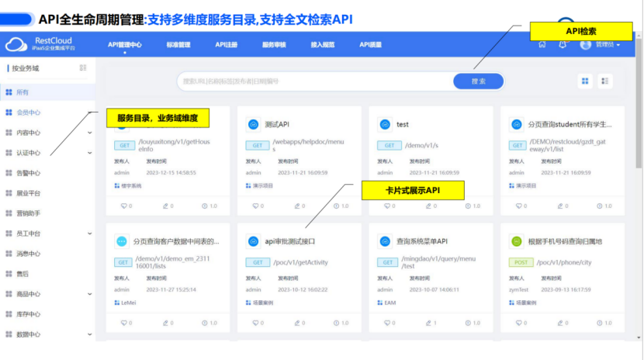This screenshot has height=360, width=644.
Task: Expand the 内容中心 sidebar category
Action: [89, 133]
